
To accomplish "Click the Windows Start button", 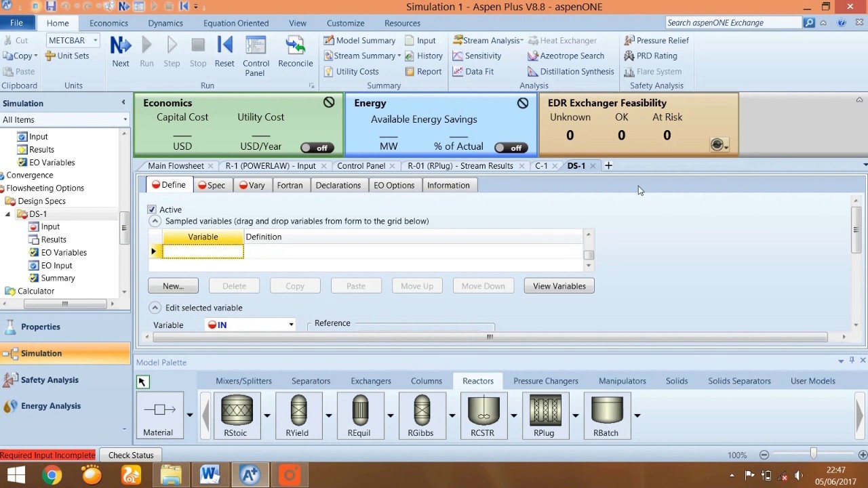I will 15,475.
